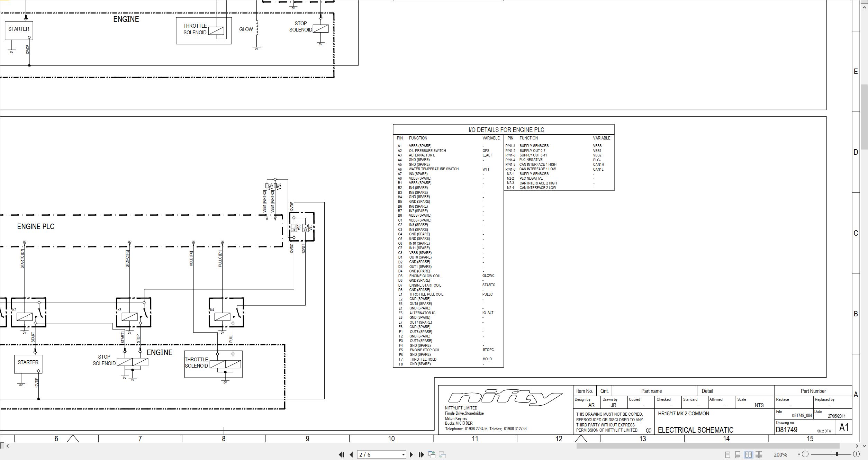Click the ENGINE STOP COIL entry

point(425,350)
